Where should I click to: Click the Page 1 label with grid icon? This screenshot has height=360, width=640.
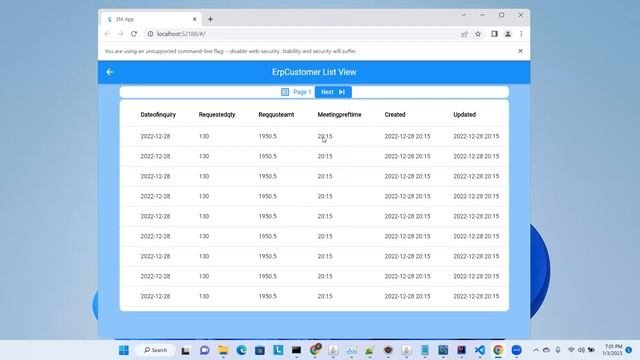click(x=296, y=92)
